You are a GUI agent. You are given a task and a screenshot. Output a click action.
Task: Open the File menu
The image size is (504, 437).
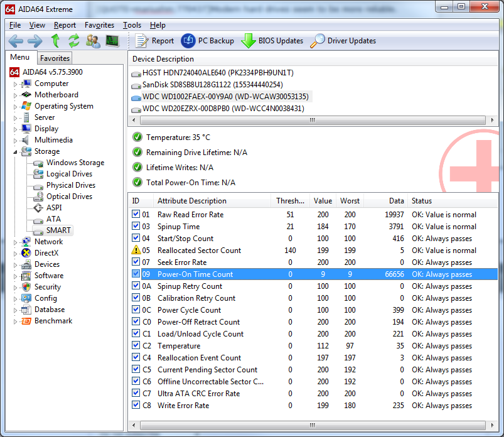pyautogui.click(x=15, y=25)
